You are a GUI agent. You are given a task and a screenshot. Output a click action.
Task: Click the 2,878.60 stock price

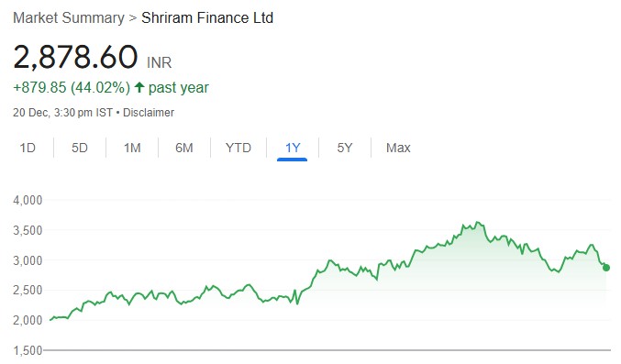coord(75,57)
